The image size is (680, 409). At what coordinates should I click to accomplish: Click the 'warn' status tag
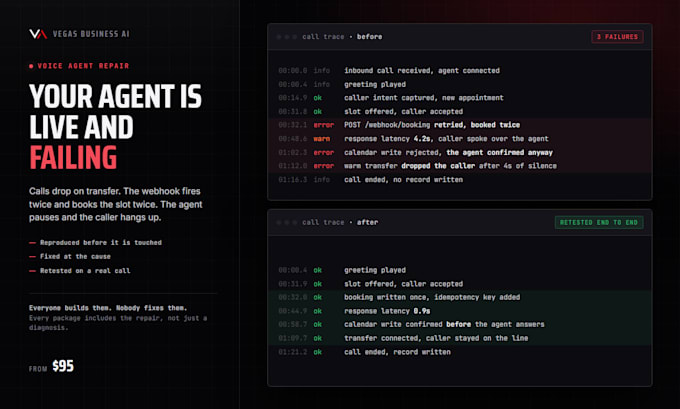pyautogui.click(x=321, y=139)
